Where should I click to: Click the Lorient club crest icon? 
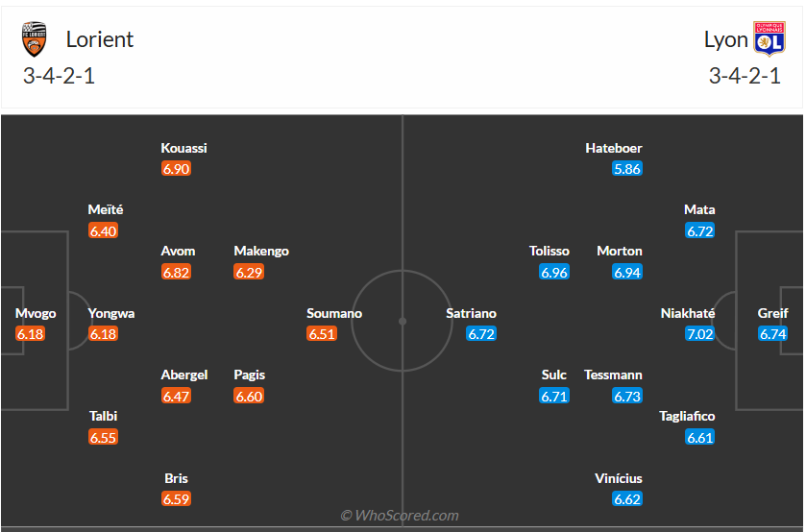[x=34, y=40]
